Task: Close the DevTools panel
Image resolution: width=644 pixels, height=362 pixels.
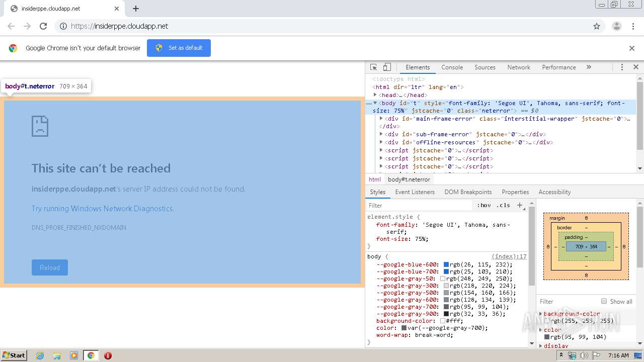Action: [x=635, y=67]
